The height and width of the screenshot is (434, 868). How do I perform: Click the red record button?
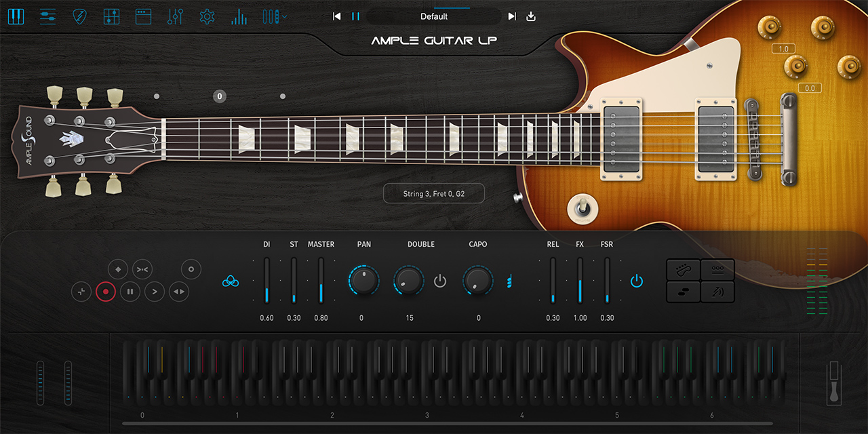click(x=105, y=292)
